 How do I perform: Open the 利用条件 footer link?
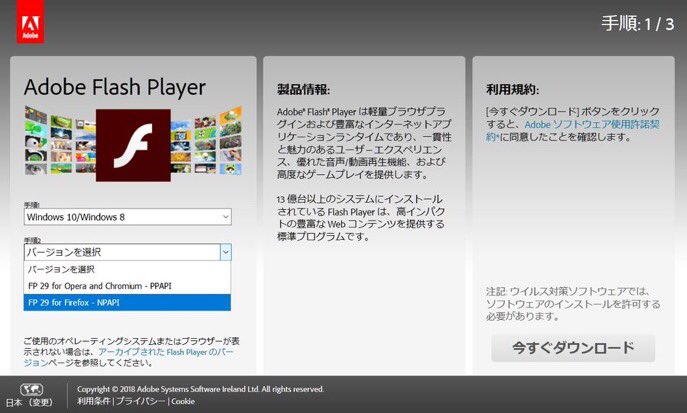point(94,401)
